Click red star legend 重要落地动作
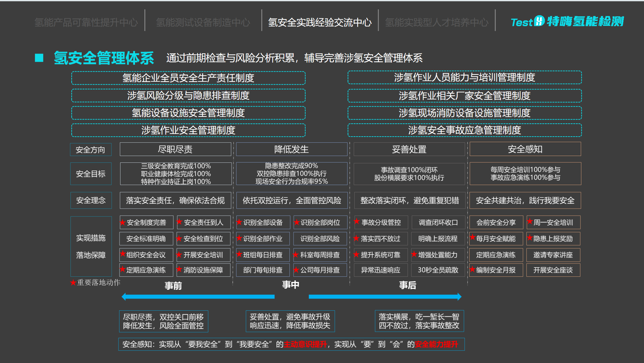 (73, 283)
